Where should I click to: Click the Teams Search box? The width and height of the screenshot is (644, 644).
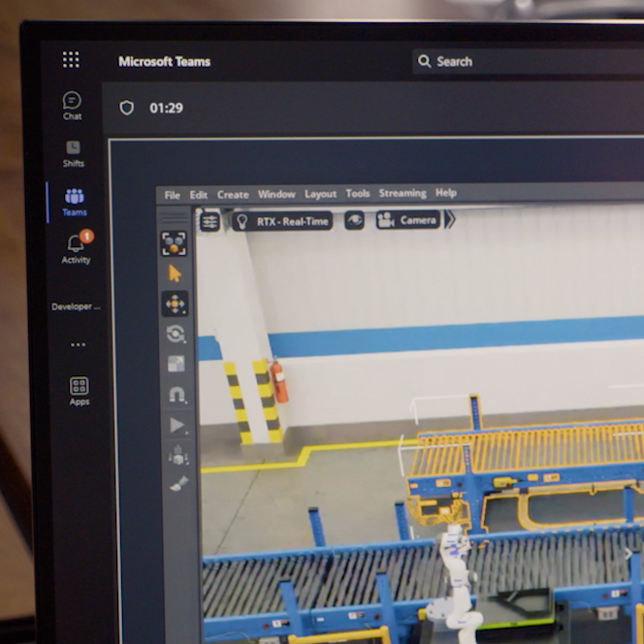pos(528,62)
